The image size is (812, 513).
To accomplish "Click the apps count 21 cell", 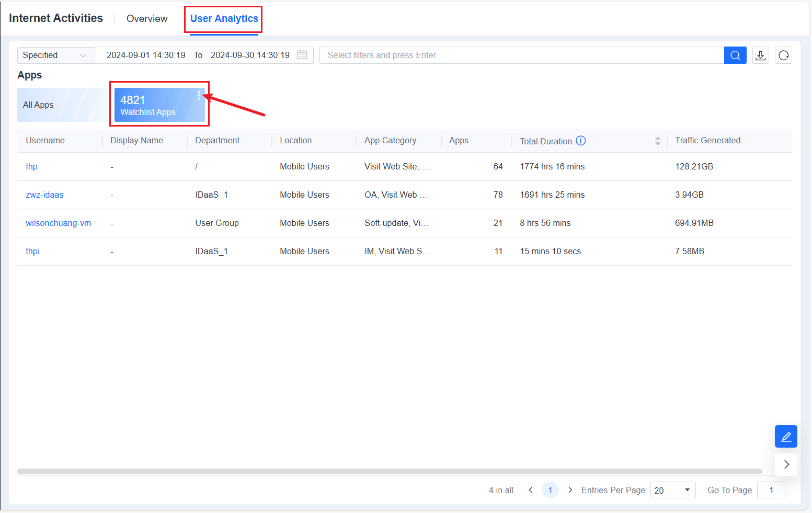I will point(498,223).
